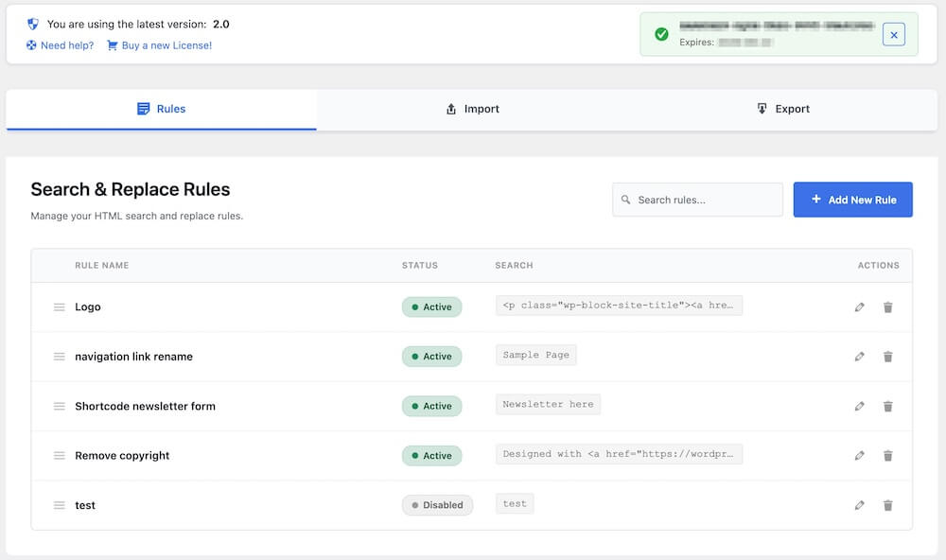Toggle the Active status of Logo rule
The image size is (946, 560).
point(431,306)
